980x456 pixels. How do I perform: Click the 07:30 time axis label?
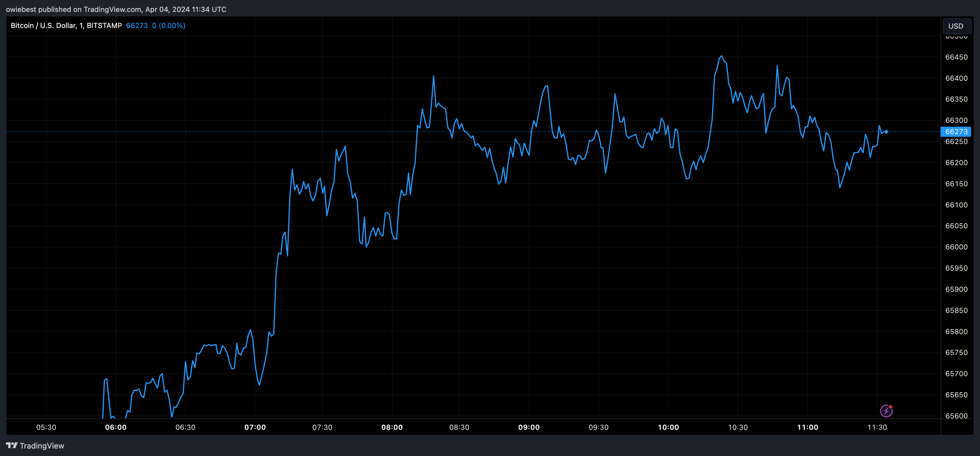point(322,427)
